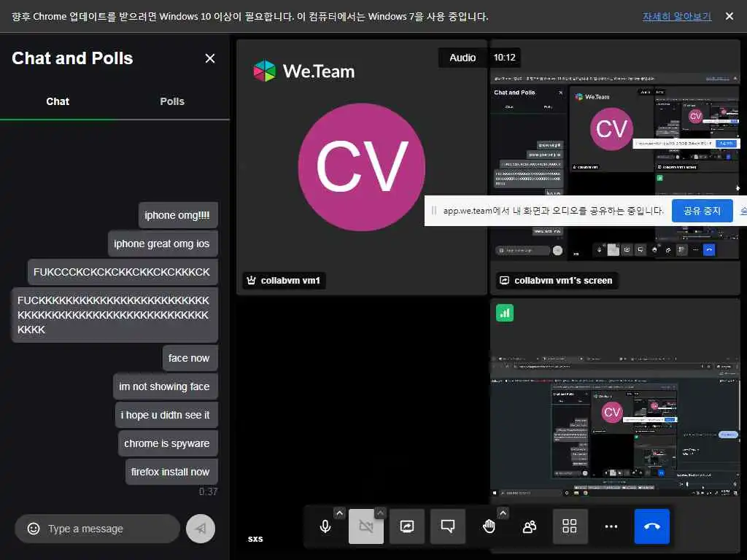Click the We.Team logo
This screenshot has width=747, height=560.
coord(304,71)
